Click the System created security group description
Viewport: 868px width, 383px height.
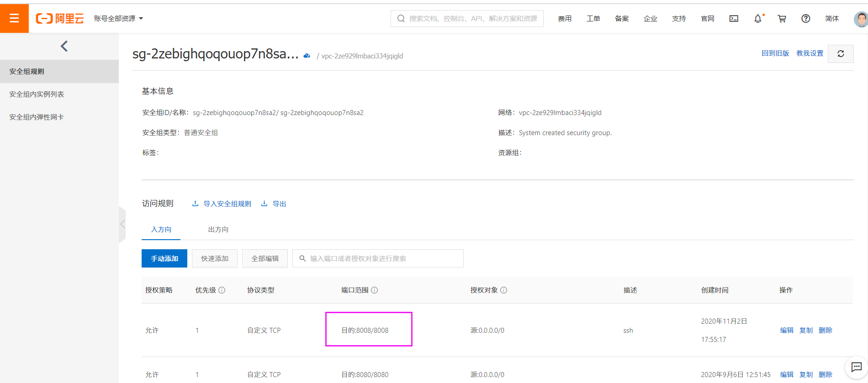[x=565, y=133]
